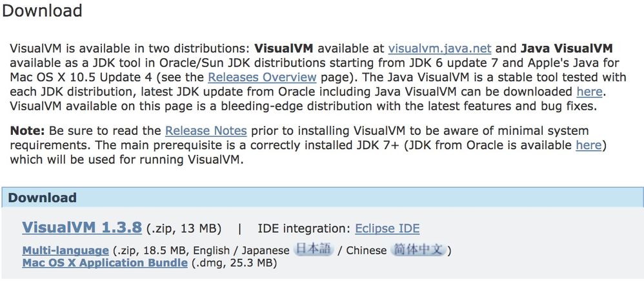Click 'here' link after 'can be downloaded'
The image size is (644, 282).
coord(589,92)
